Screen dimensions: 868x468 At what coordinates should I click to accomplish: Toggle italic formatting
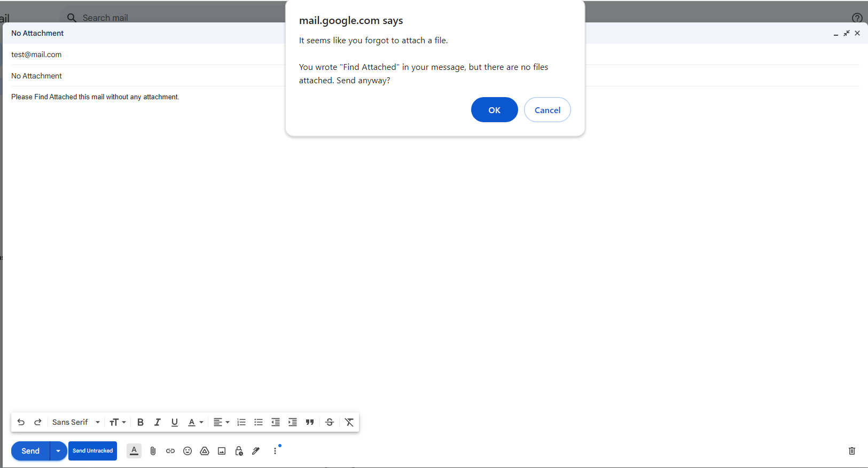(x=158, y=422)
